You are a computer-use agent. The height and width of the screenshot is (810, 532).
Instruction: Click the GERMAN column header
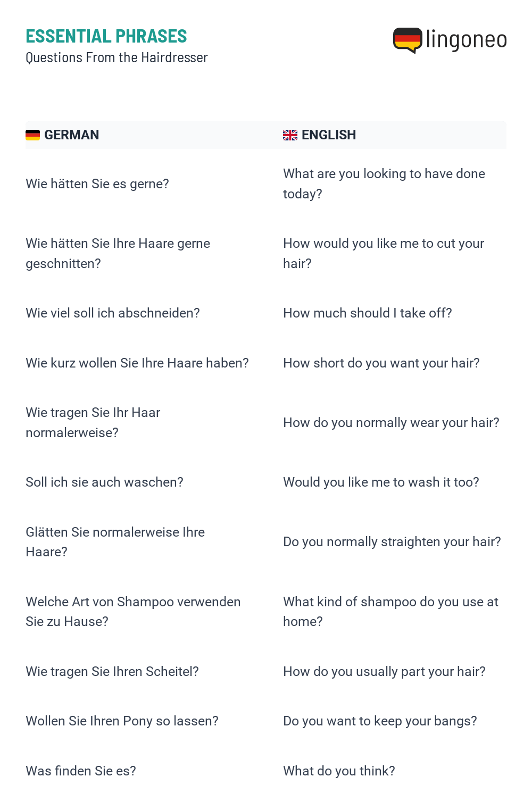coord(71,135)
